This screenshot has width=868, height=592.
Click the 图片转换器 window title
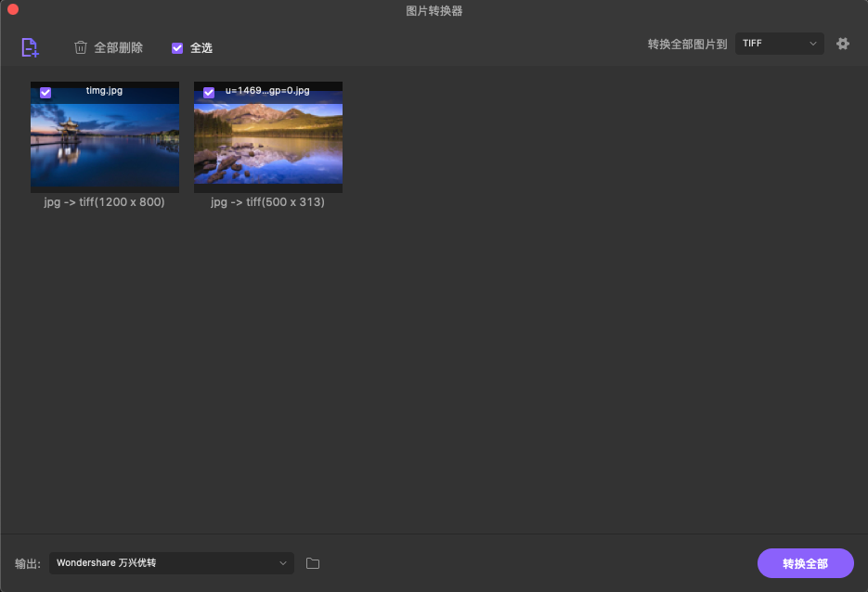point(434,10)
